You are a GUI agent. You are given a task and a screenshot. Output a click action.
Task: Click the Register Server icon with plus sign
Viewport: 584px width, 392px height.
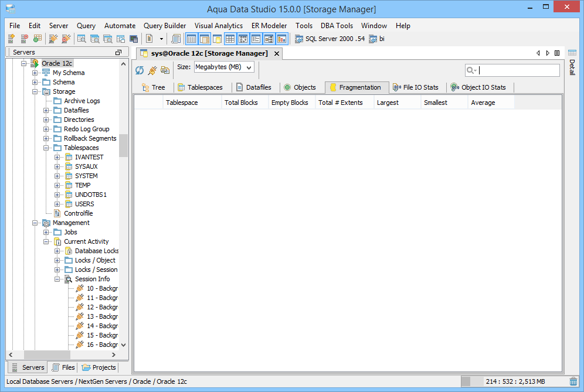pos(11,38)
